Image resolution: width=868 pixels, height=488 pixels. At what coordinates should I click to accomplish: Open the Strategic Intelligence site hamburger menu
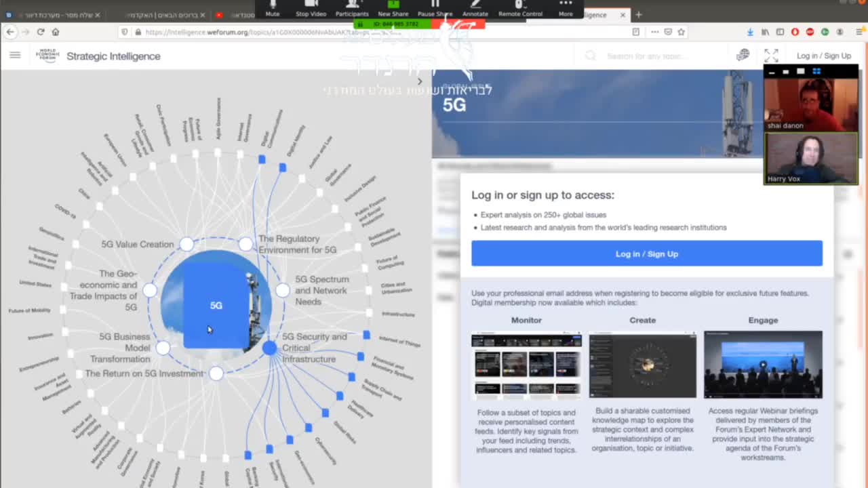[15, 56]
